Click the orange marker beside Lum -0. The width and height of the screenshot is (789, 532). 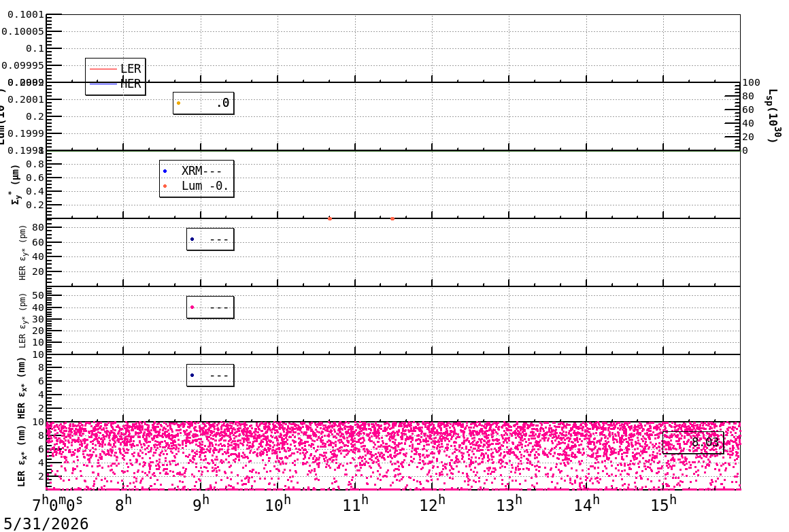pyautogui.click(x=165, y=186)
